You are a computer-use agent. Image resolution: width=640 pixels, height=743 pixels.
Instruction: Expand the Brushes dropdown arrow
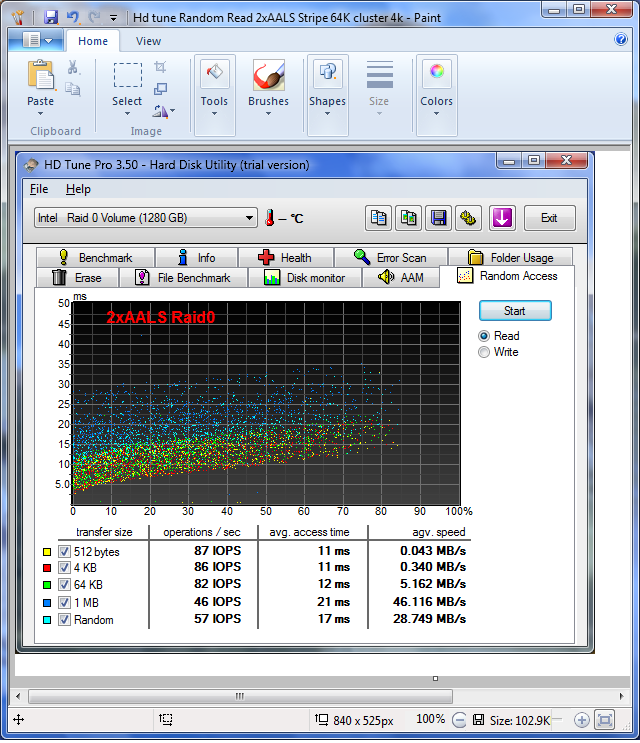coord(268,114)
